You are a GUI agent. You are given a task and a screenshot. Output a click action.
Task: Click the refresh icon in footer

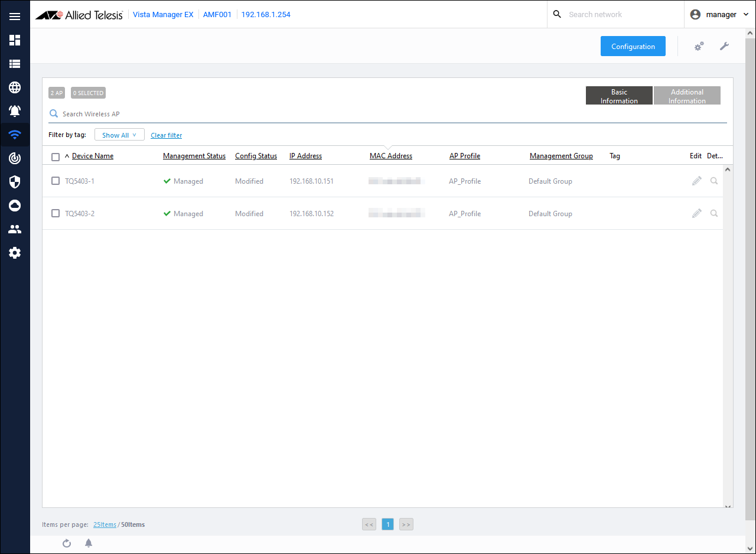point(67,543)
